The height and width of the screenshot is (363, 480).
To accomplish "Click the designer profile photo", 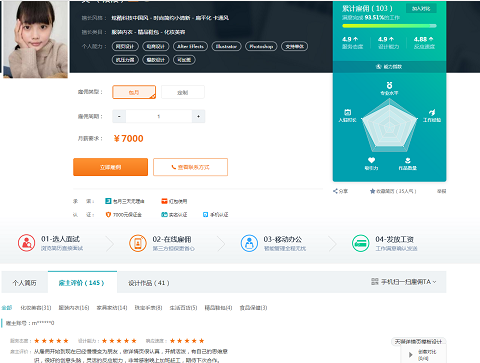I will tap(35, 39).
